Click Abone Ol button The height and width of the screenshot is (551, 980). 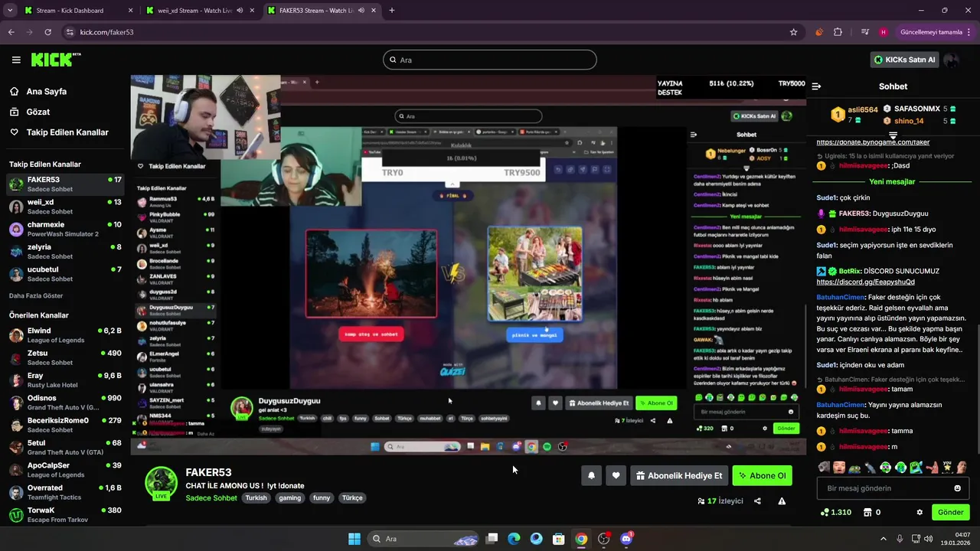(x=762, y=475)
